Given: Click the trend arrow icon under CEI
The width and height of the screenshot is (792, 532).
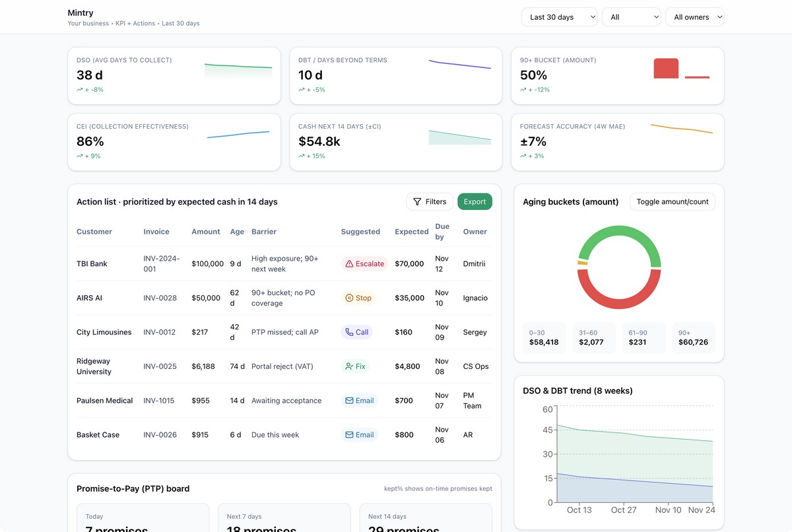Looking at the screenshot, I should point(80,156).
